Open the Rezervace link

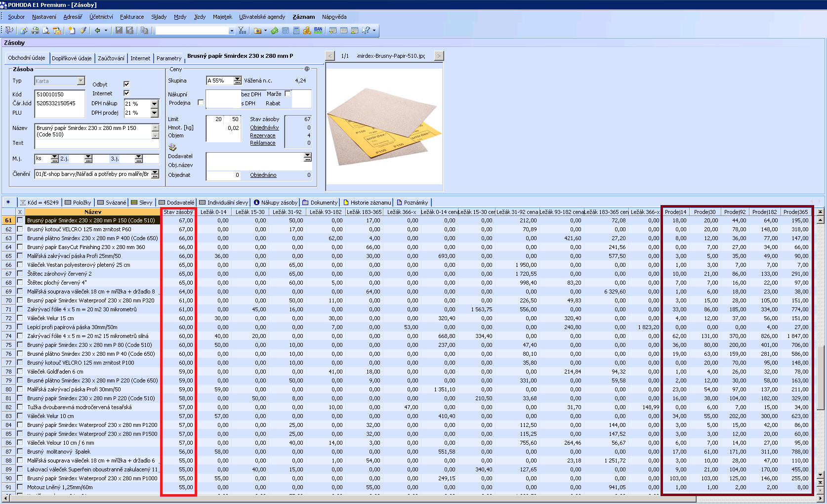263,135
